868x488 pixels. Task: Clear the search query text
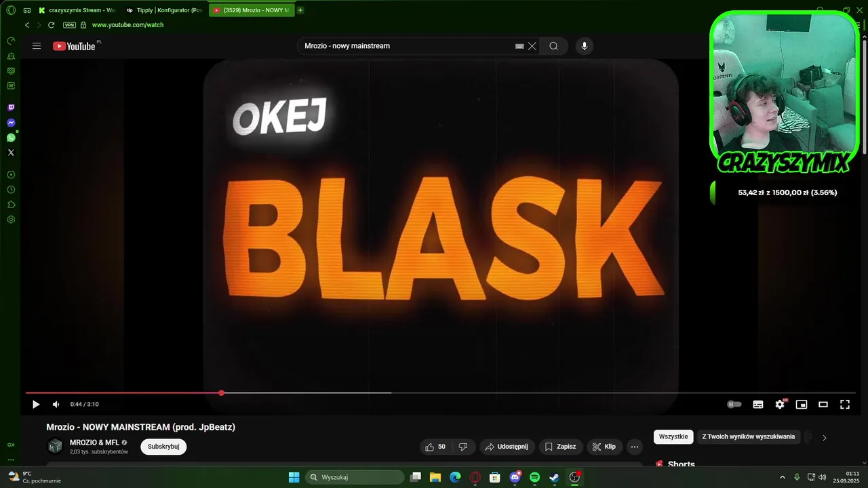pos(532,46)
